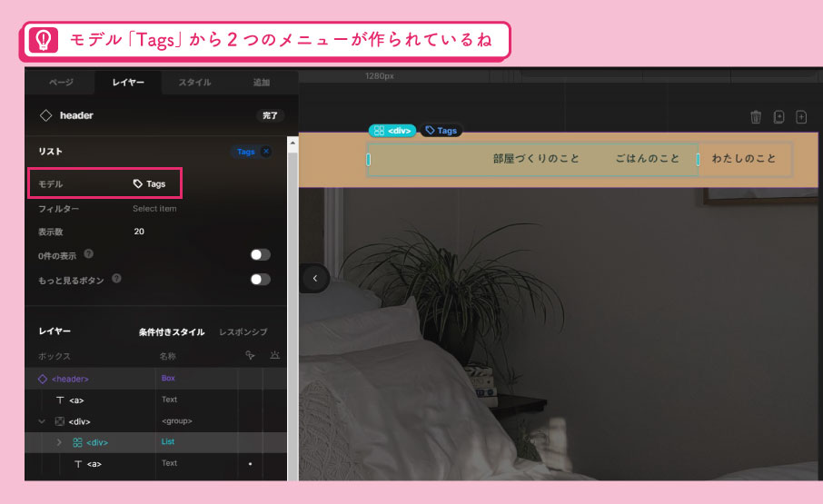
Task: Click the left resize handle of the list box
Action: (369, 159)
